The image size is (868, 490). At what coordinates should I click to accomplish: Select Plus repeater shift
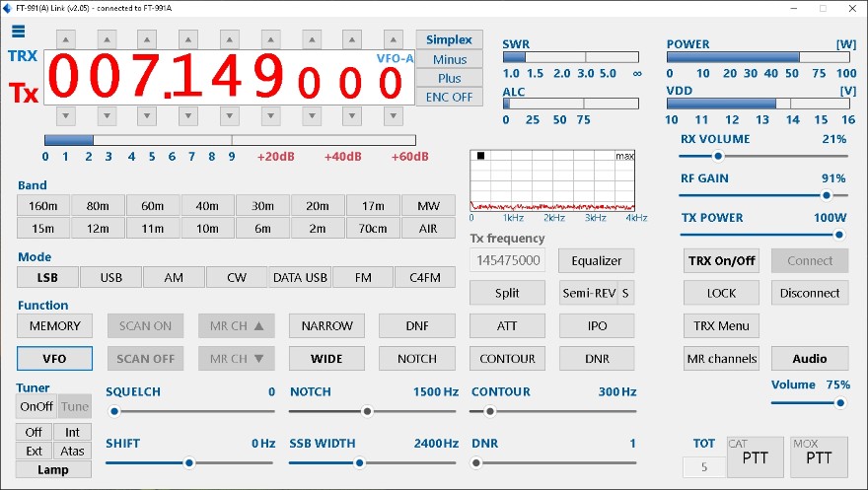[x=449, y=78]
